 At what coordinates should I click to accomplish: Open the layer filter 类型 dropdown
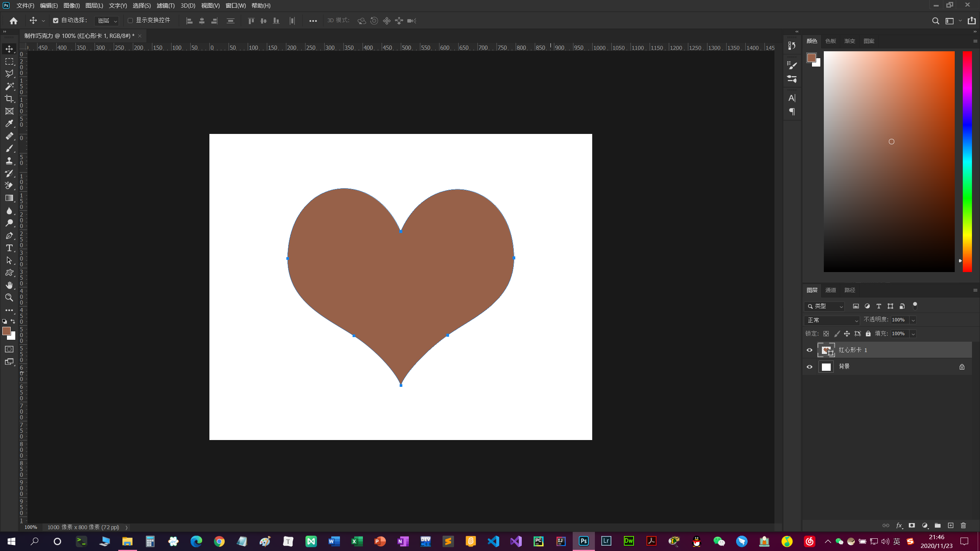click(825, 306)
